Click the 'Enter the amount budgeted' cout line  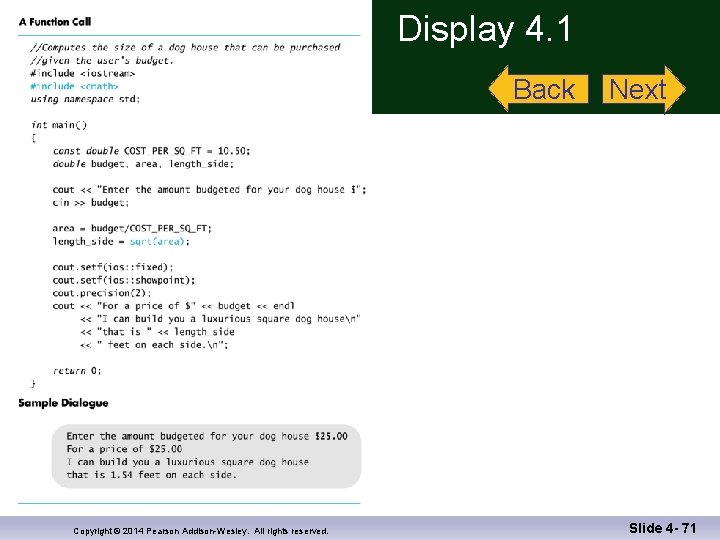[209, 190]
